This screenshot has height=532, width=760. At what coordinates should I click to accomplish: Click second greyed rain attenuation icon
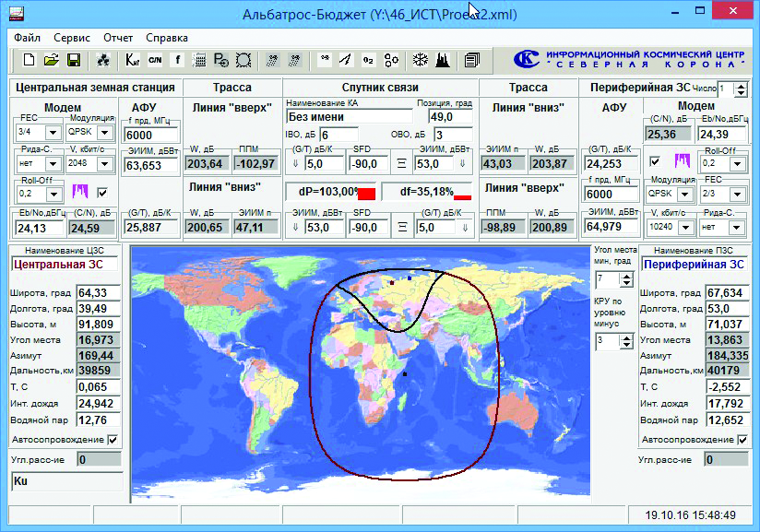[294, 60]
